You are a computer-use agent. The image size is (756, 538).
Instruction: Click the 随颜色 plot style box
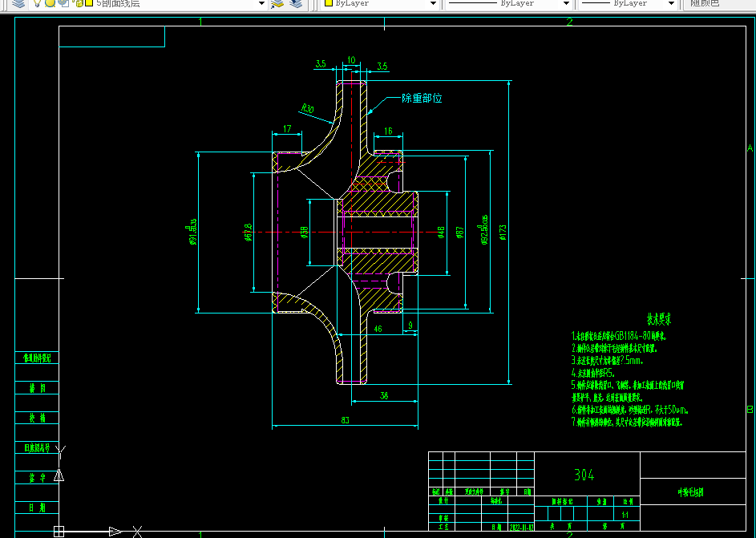tap(718, 3)
